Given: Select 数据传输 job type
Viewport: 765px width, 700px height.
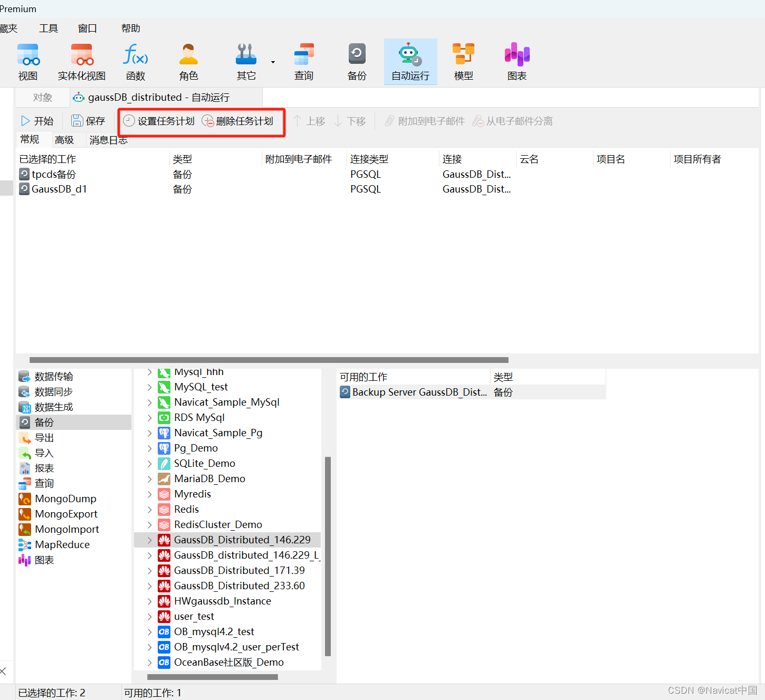Looking at the screenshot, I should [74, 377].
